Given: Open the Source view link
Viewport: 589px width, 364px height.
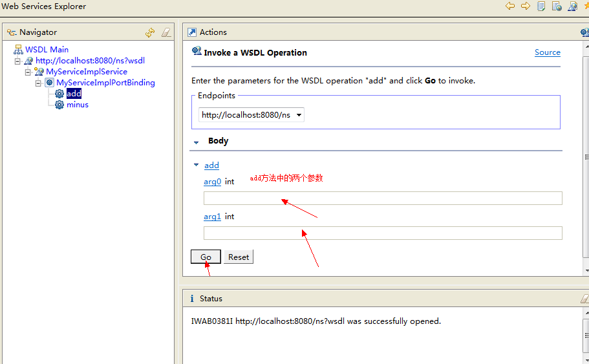Looking at the screenshot, I should click(548, 52).
